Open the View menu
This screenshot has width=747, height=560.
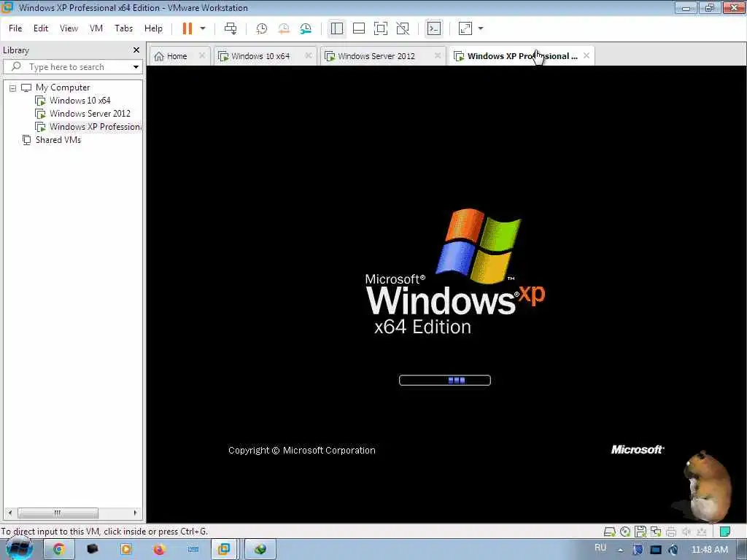pyautogui.click(x=69, y=28)
